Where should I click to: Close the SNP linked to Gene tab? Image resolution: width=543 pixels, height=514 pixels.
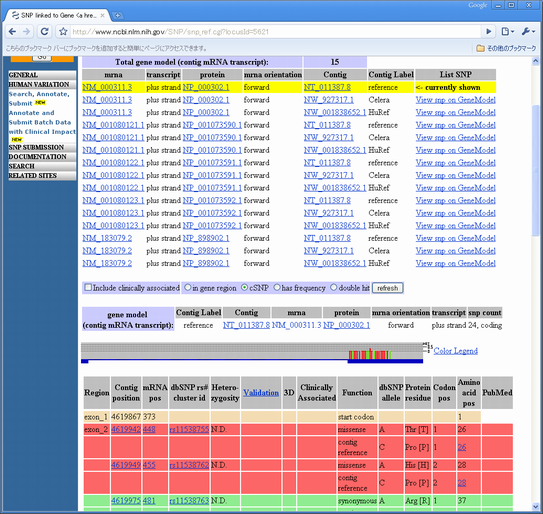(x=103, y=16)
